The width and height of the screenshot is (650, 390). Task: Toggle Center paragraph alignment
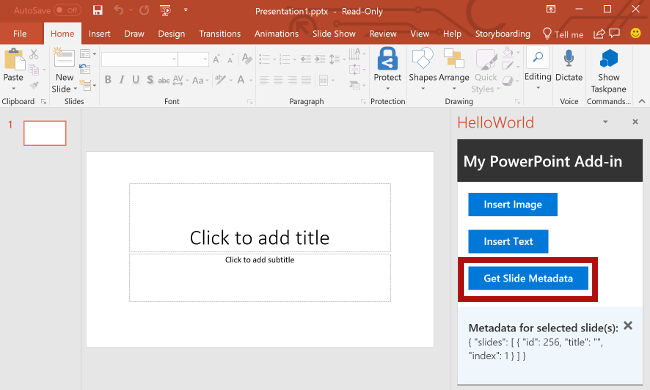278,80
